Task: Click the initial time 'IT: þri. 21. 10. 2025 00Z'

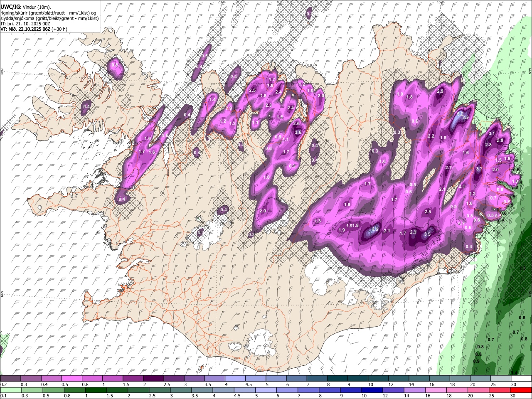Action: tap(25, 24)
